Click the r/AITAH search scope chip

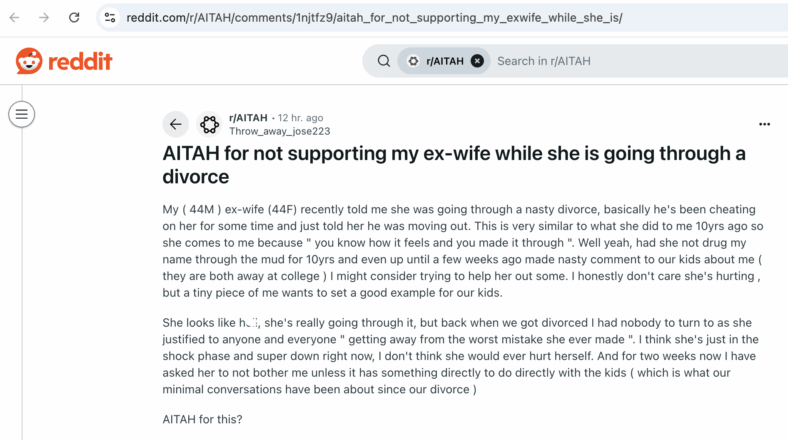pos(437,61)
